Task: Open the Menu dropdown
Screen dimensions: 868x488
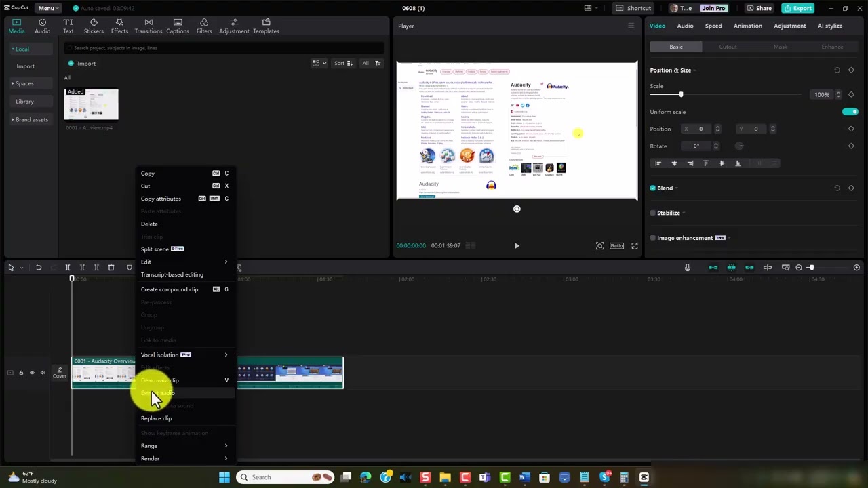Action: (49, 8)
